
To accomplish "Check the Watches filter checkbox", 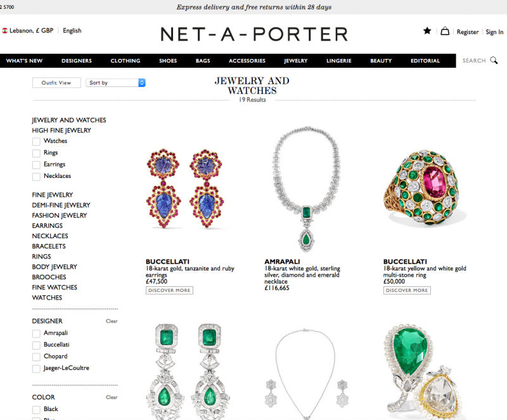I will point(36,142).
